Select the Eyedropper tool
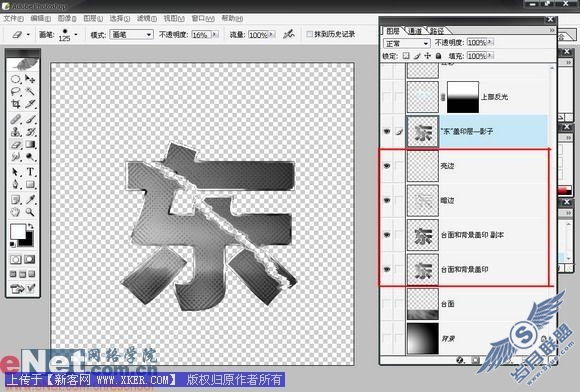The height and width of the screenshot is (392, 580). coord(30,200)
